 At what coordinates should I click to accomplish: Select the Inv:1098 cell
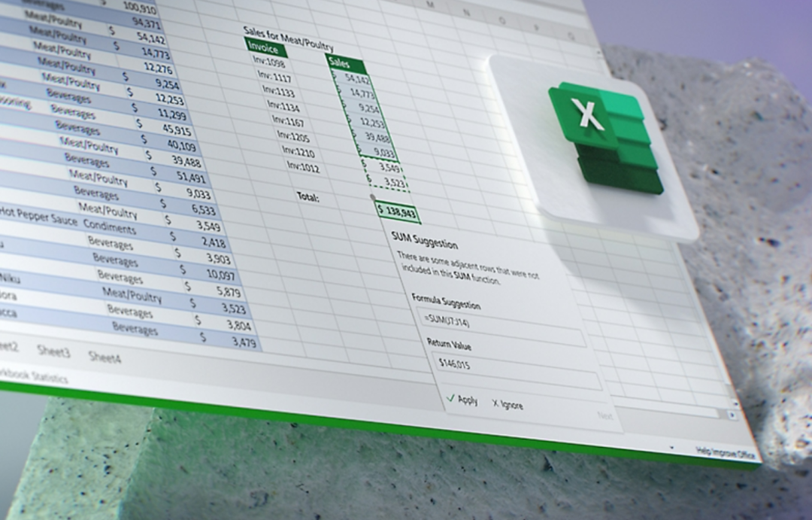[268, 62]
